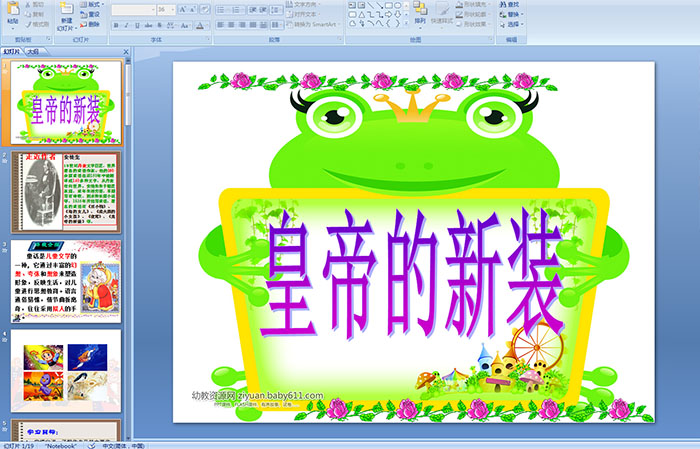Open the Shape Fill color dropdown
Screen dimensions: 700x449
point(474,4)
